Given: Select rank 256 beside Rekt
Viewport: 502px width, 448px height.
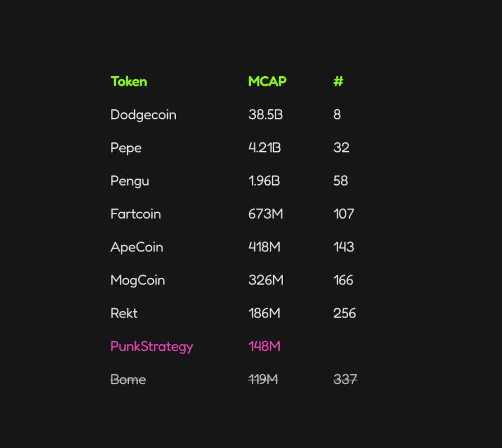Looking at the screenshot, I should 344,313.
